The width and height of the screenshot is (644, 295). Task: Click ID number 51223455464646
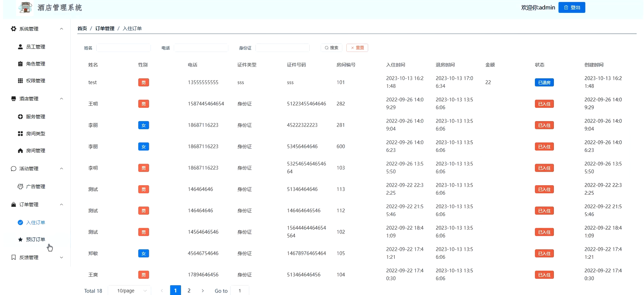306,104
